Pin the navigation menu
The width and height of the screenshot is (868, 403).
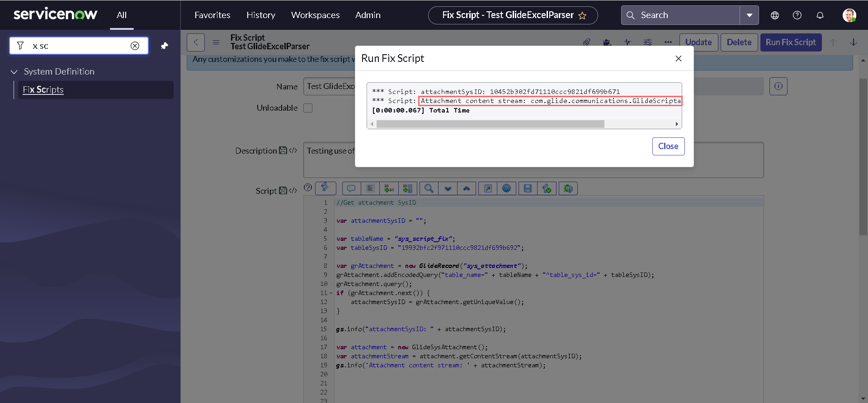tap(165, 46)
